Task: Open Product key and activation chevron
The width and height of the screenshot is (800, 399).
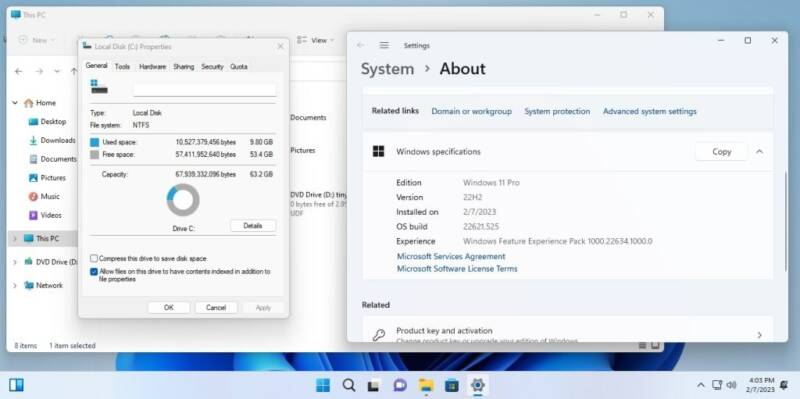Action: tap(759, 335)
